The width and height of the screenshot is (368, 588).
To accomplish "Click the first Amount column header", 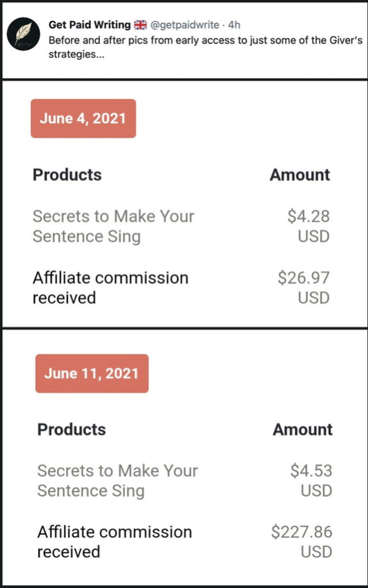I will (300, 175).
